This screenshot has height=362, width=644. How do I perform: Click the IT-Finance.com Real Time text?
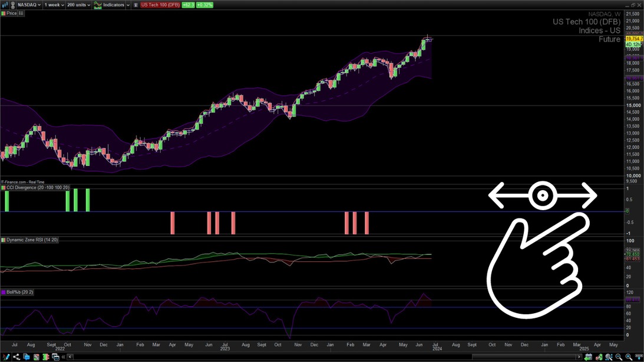pos(22,182)
